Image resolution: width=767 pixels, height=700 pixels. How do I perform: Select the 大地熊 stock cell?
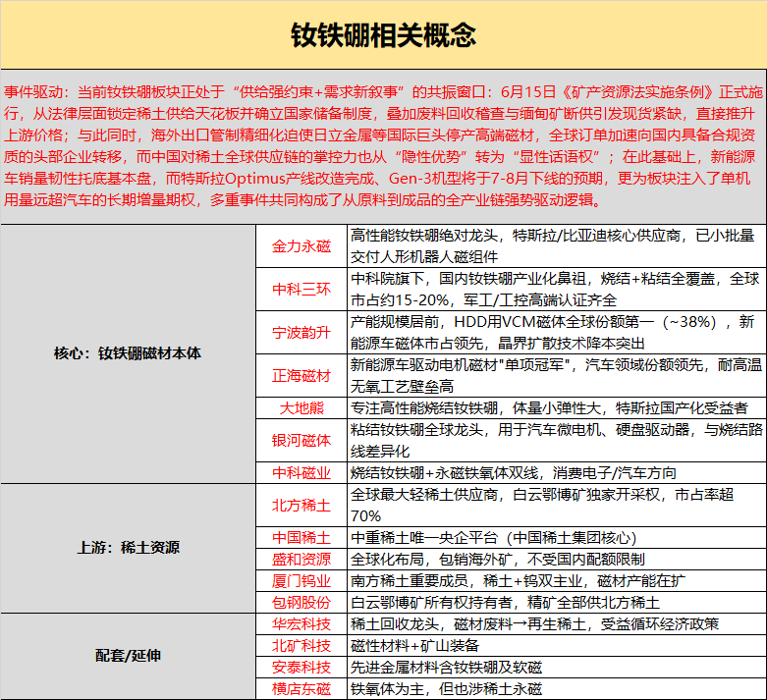click(x=301, y=408)
